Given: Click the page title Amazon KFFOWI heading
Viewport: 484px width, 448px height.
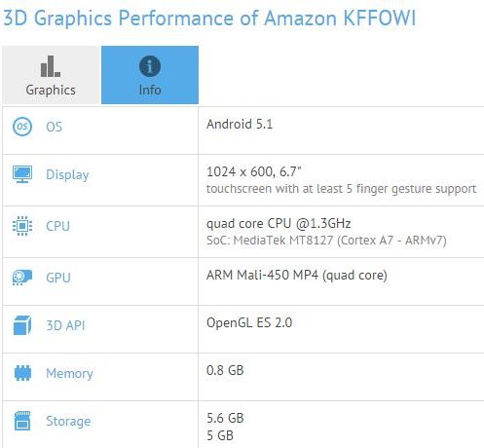Looking at the screenshot, I should pos(209,18).
